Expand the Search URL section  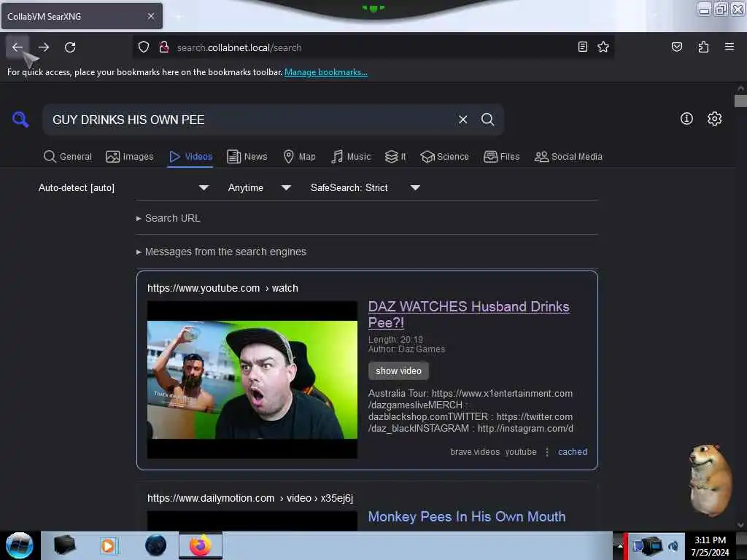point(169,218)
